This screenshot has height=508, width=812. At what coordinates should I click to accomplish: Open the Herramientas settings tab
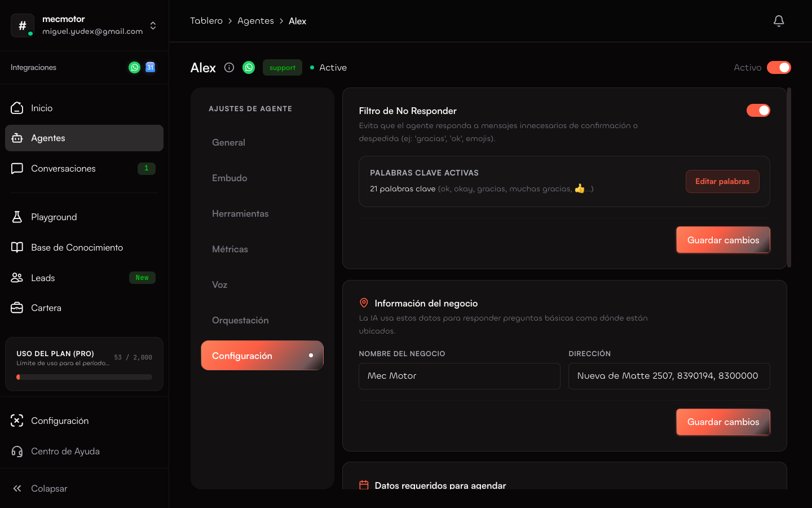pos(262,213)
